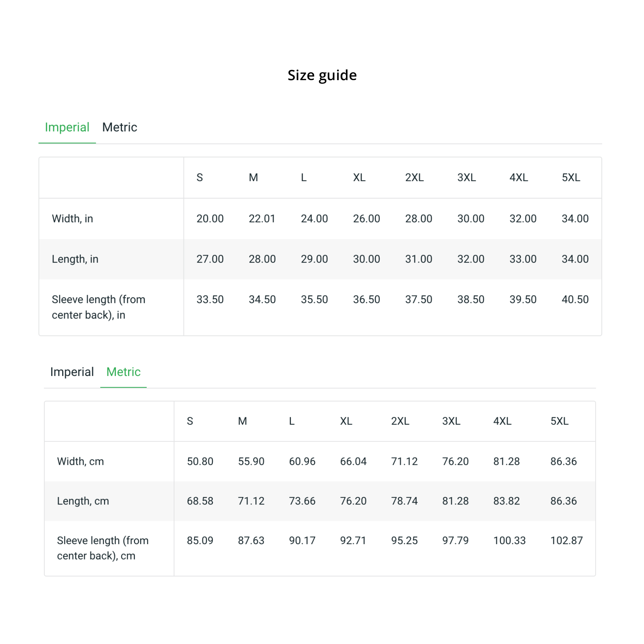This screenshot has height=644, width=644.
Task: Click the 40.50 sleeve length cell
Action: [575, 299]
